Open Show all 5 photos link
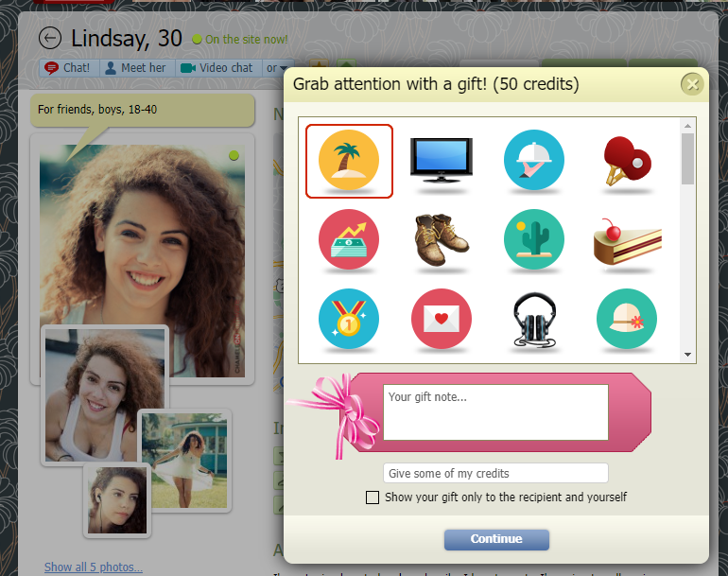This screenshot has height=576, width=728. pyautogui.click(x=94, y=567)
